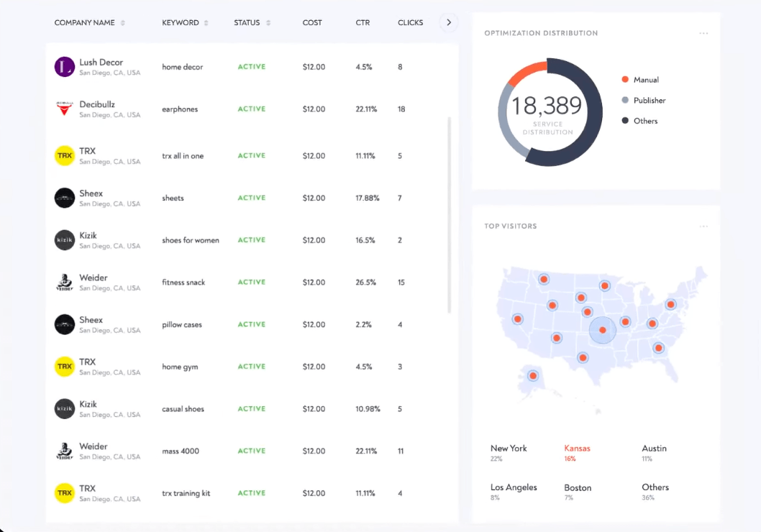Click the table's vertical scrollbar

click(x=450, y=216)
